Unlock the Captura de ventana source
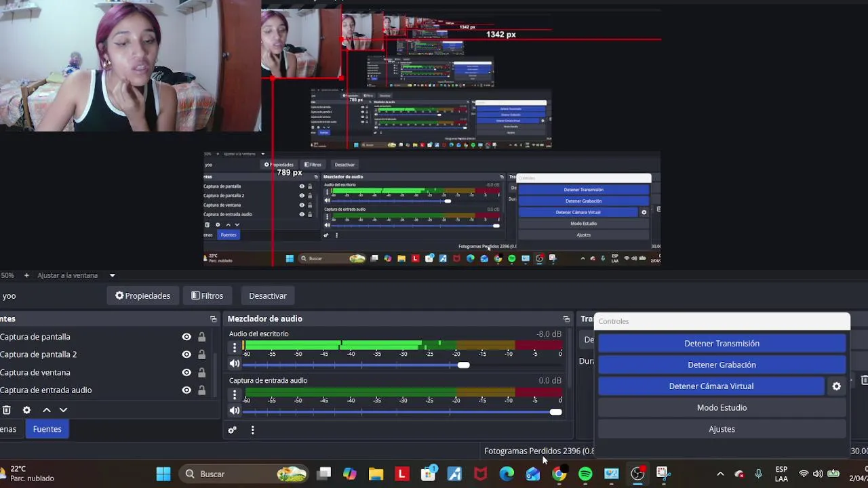Image resolution: width=868 pixels, height=488 pixels. [201, 372]
